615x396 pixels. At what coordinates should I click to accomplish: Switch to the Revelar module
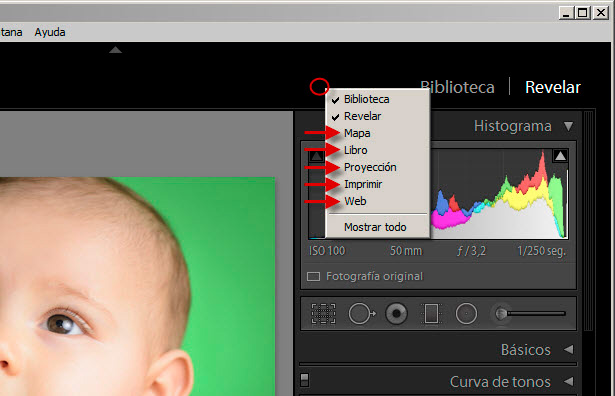pos(553,87)
